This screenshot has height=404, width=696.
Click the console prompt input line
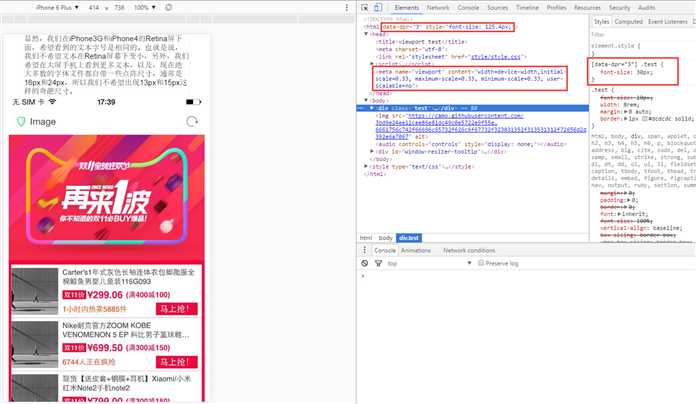coord(528,276)
